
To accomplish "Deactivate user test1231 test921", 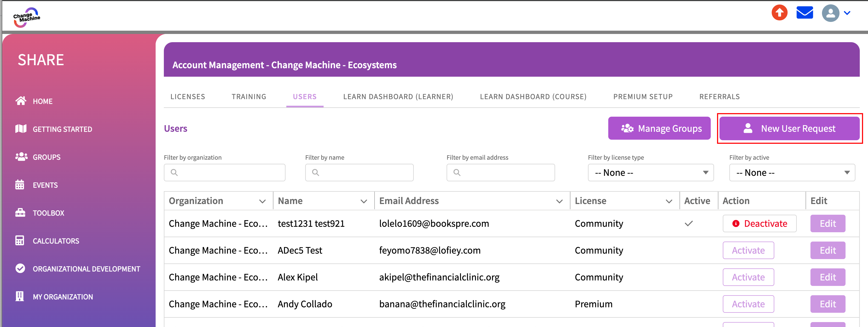I will [759, 223].
